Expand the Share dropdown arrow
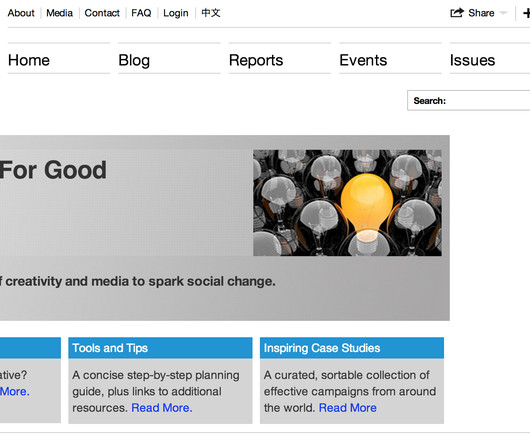 [504, 13]
